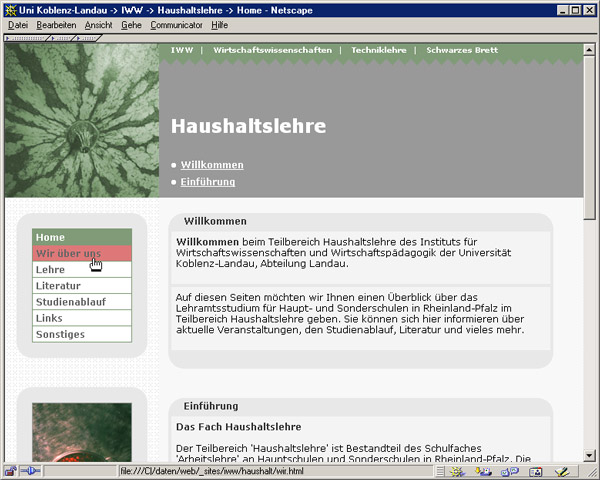
Task: Expand the first collapsed toolbar tab
Action: pos(25,38)
